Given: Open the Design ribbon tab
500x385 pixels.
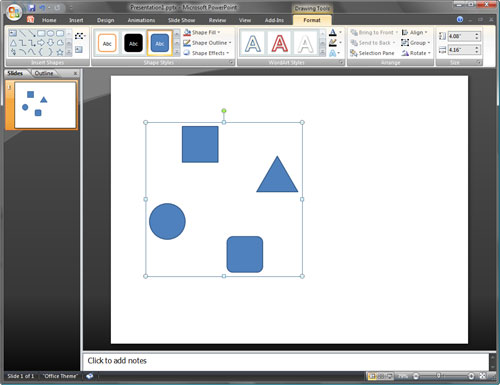Looking at the screenshot, I should (105, 20).
